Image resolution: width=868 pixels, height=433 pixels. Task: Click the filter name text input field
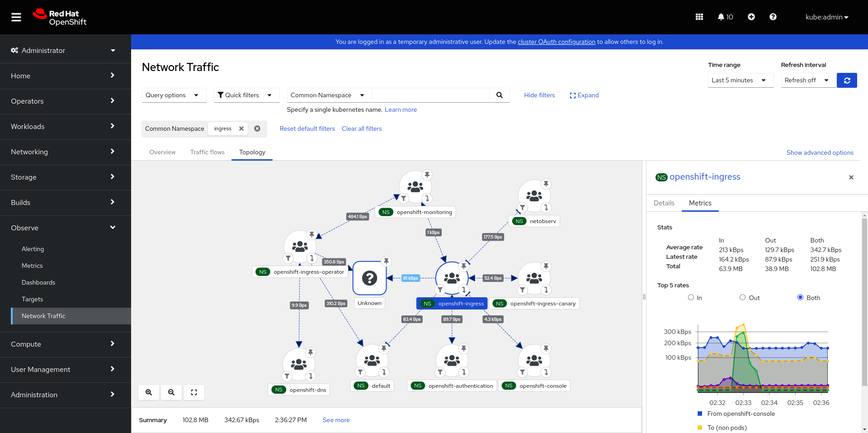pyautogui.click(x=430, y=95)
